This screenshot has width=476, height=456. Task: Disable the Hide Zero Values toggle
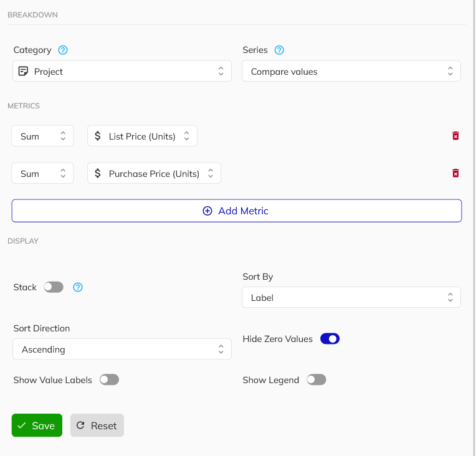click(x=330, y=338)
